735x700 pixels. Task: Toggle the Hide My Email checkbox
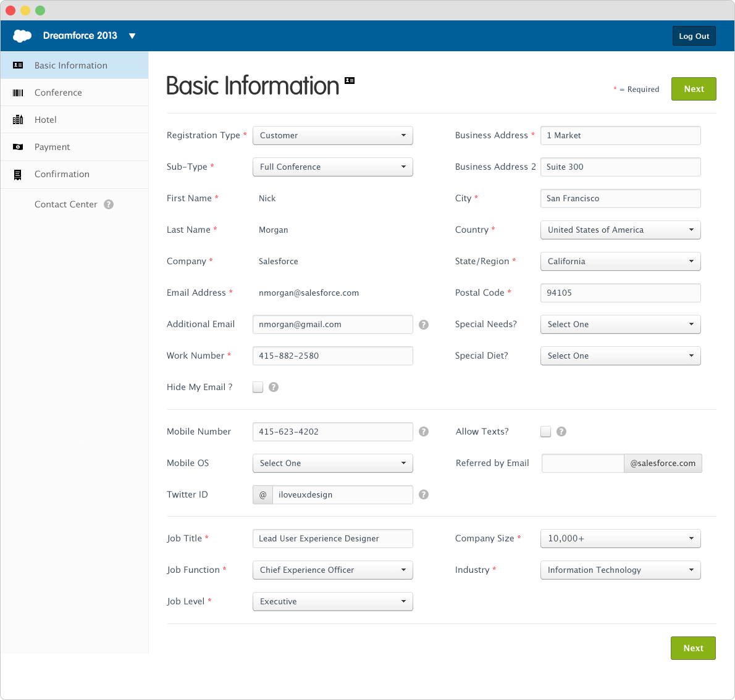(x=258, y=387)
